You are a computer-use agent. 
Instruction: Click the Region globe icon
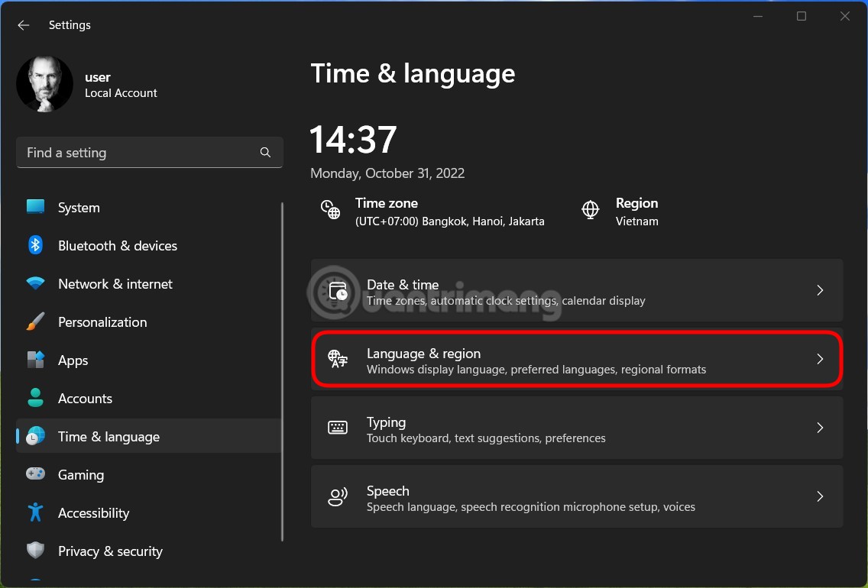click(x=590, y=210)
